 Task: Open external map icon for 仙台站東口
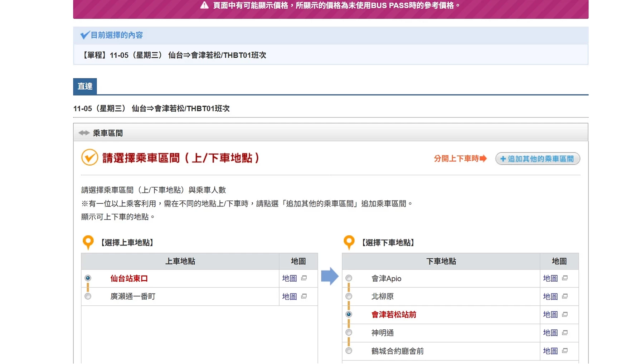[304, 278]
